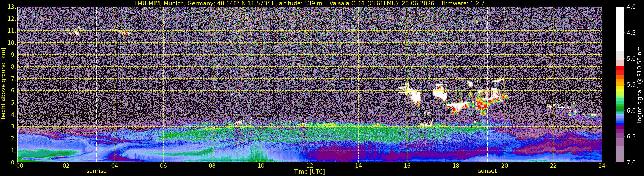Click the time tick label '18'
This screenshot has width=644, height=176.
point(456,166)
